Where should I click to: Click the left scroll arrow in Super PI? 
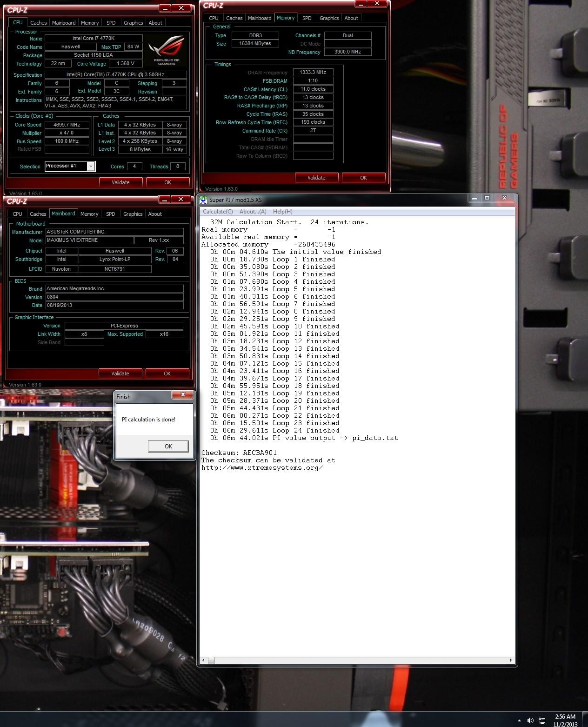pos(203,660)
